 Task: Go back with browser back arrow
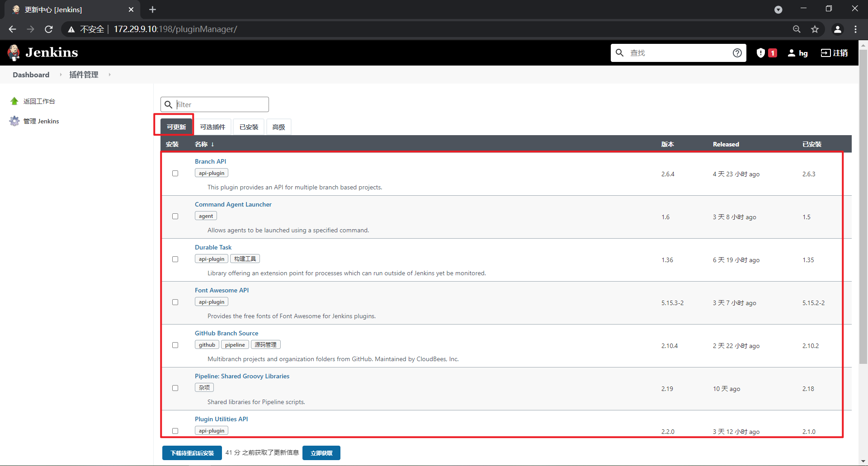coord(12,29)
